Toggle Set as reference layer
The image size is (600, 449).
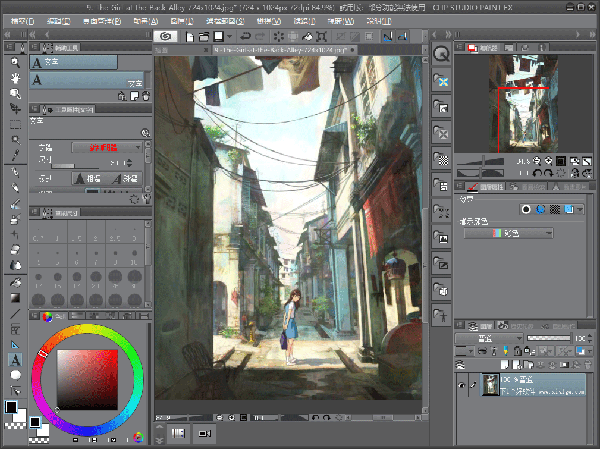494,351
